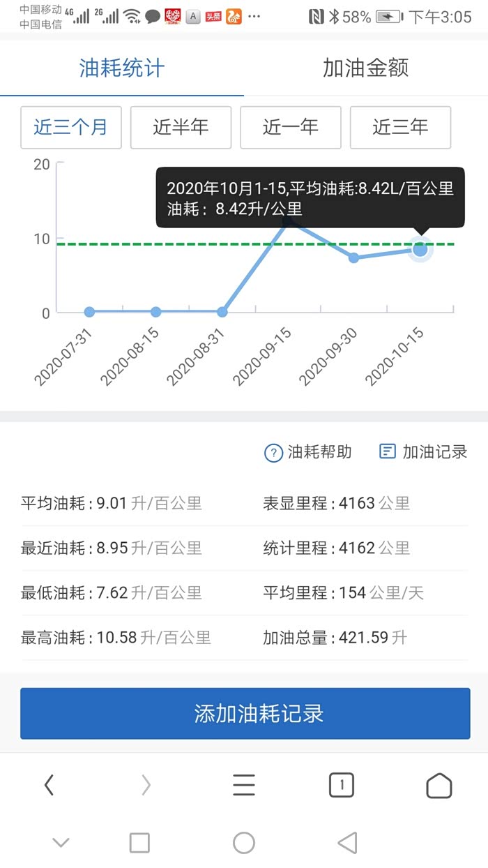The width and height of the screenshot is (488, 868).
Task: Tap the 加油记录 list icon
Action: 387,451
